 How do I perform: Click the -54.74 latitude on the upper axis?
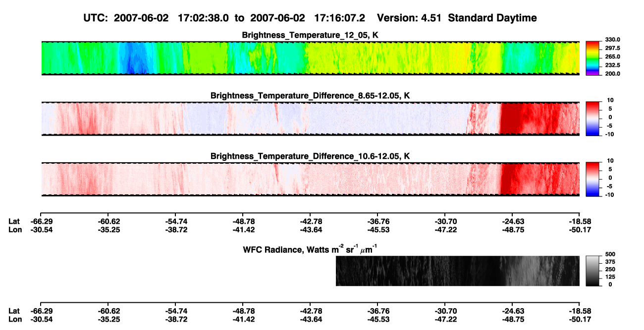175,222
